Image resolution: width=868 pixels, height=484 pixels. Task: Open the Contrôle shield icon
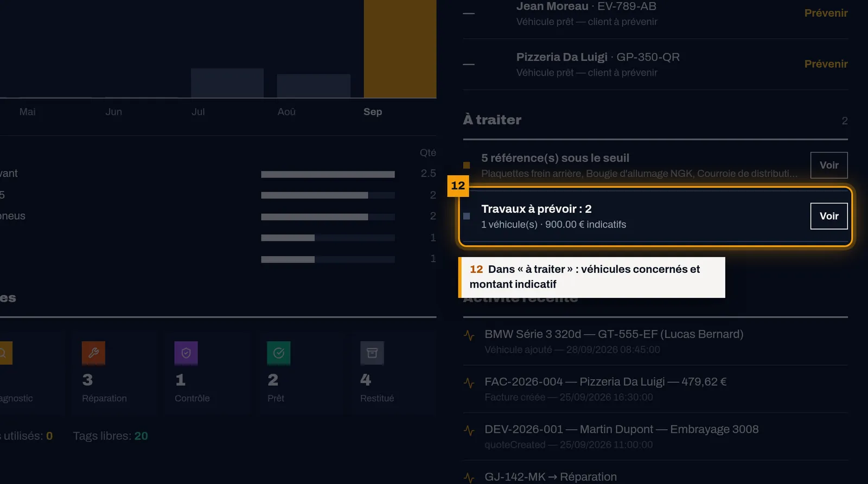point(186,353)
